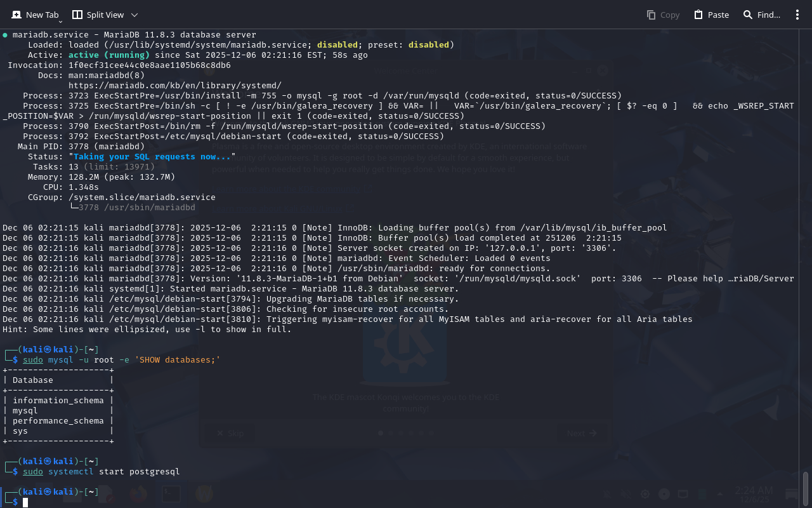The height and width of the screenshot is (508, 812).
Task: Click the Split View button
Action: 98,15
